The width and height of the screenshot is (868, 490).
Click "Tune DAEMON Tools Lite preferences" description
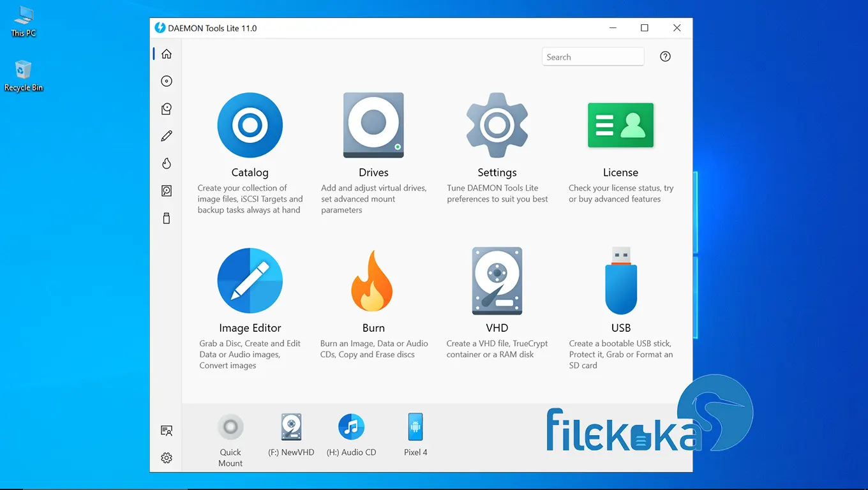coord(497,193)
